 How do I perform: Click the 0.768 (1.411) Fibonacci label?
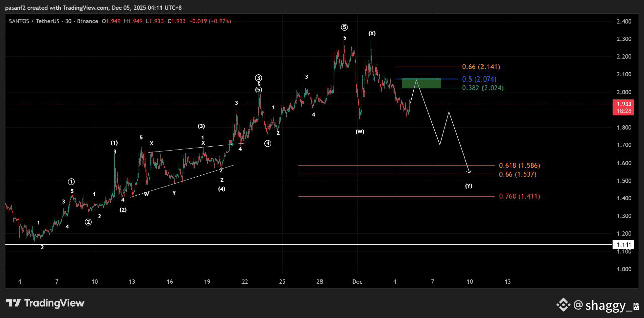(x=520, y=196)
